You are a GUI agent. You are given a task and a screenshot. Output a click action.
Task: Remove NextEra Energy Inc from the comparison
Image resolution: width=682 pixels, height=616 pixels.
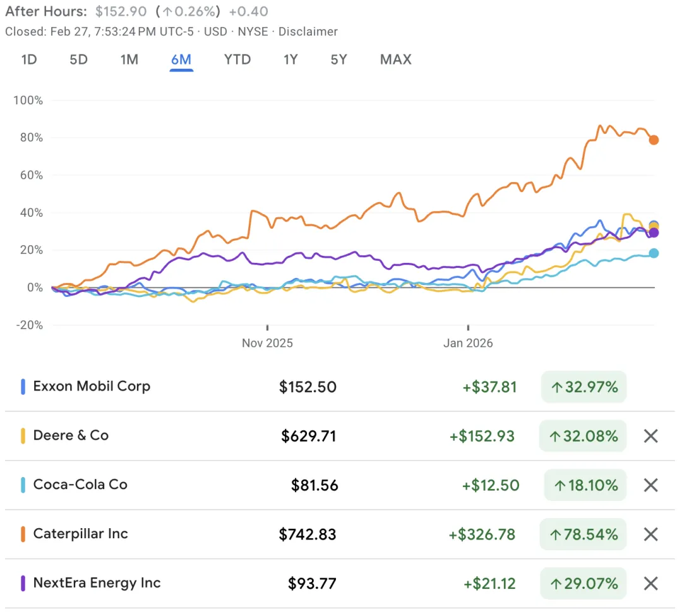(x=650, y=583)
